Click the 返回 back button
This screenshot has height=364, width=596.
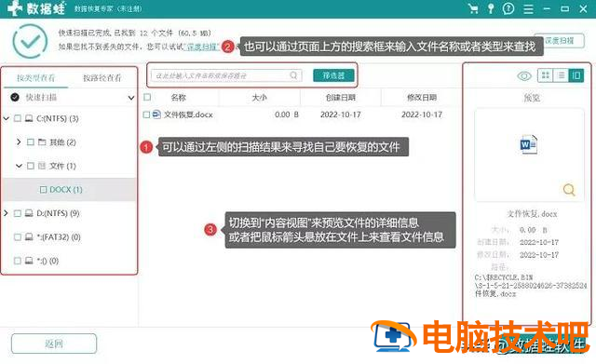(x=54, y=344)
